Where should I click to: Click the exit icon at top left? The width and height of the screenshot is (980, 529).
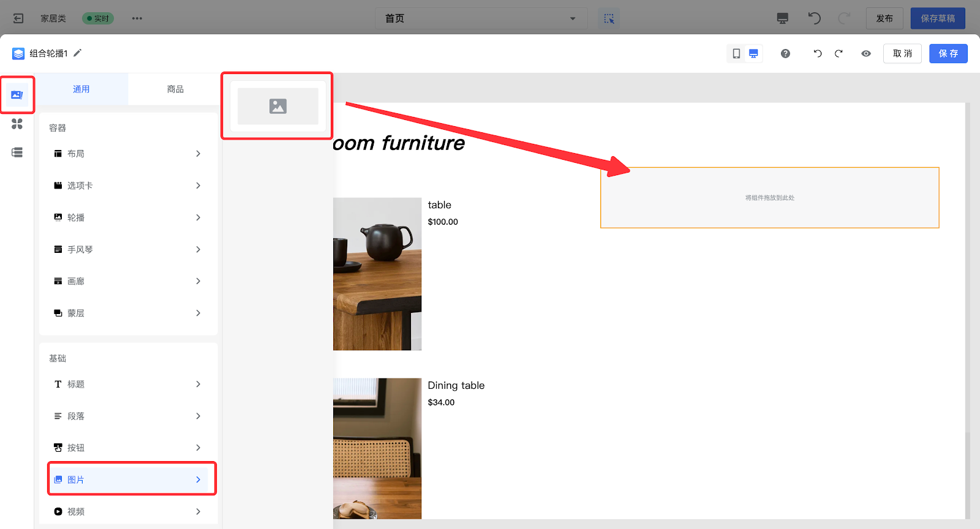[18, 18]
